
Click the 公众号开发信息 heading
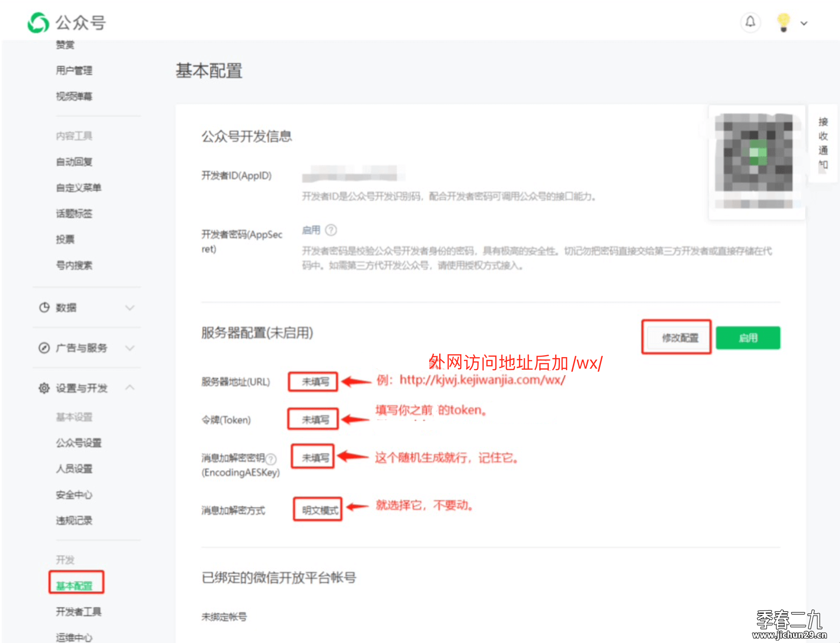[x=247, y=136]
